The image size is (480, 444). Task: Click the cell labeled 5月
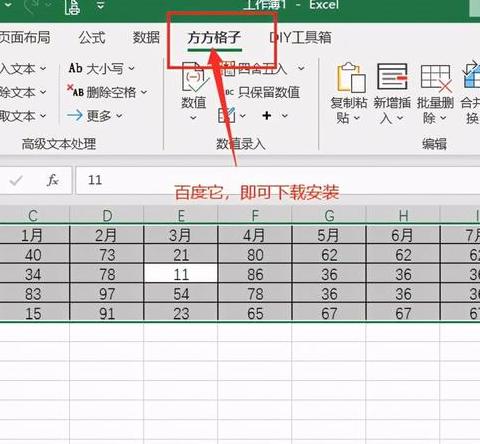[329, 235]
